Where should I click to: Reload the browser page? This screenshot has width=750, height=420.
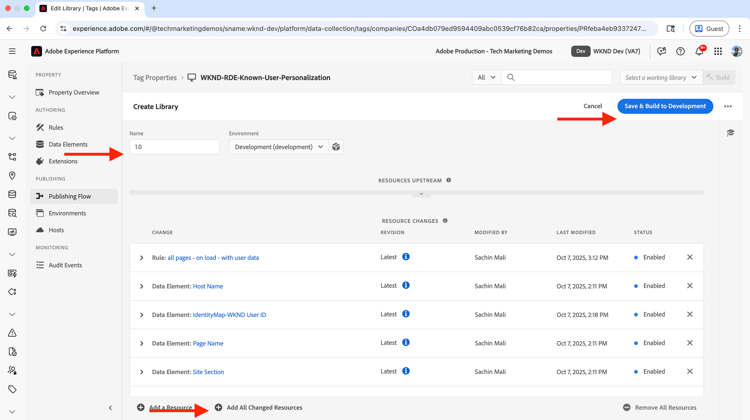point(43,29)
